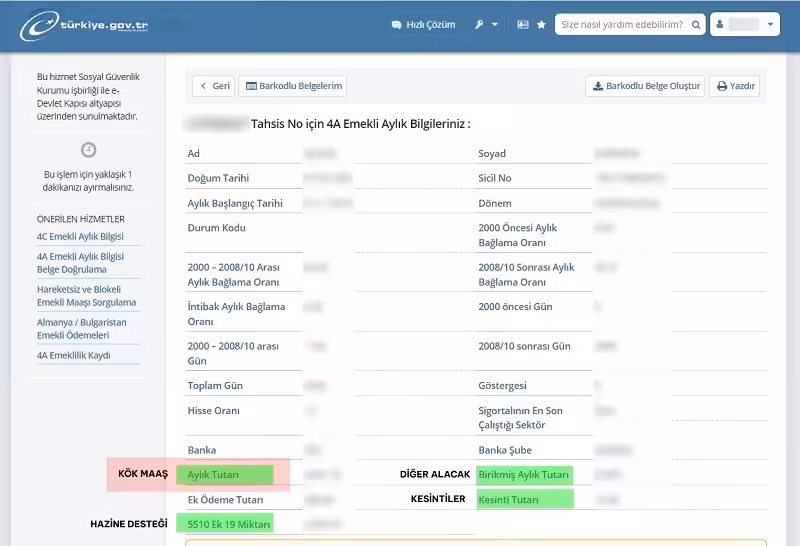The width and height of the screenshot is (800, 546).
Task: Open Barkodlu Belgelerim
Action: 293,86
